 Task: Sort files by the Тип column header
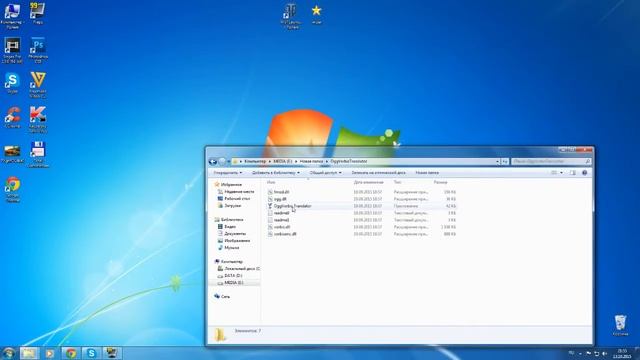click(397, 182)
